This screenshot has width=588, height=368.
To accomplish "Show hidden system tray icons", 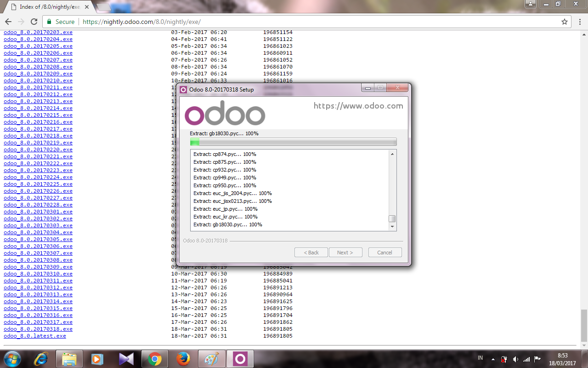I will pyautogui.click(x=493, y=359).
